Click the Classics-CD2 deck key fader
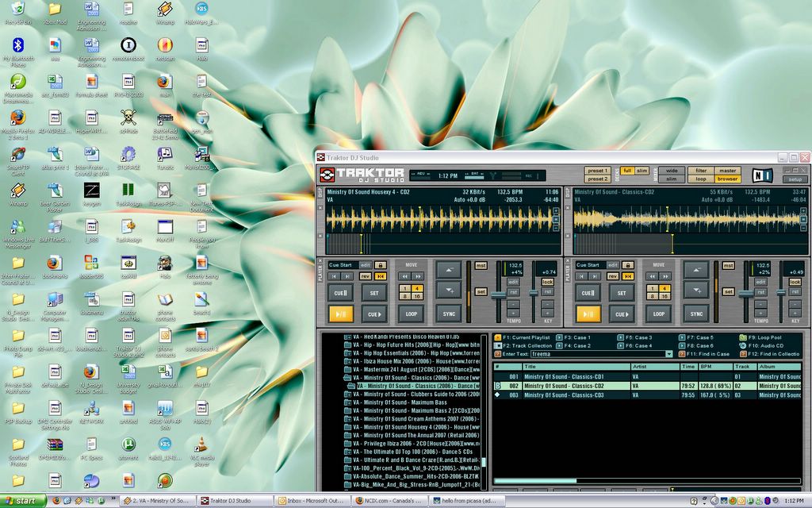812x508 pixels. point(781,292)
